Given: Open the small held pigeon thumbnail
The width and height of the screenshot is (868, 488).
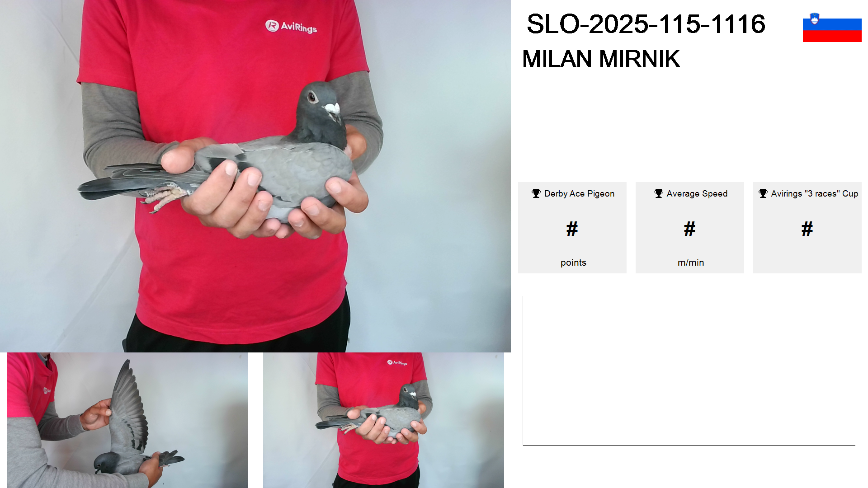Looking at the screenshot, I should [383, 420].
